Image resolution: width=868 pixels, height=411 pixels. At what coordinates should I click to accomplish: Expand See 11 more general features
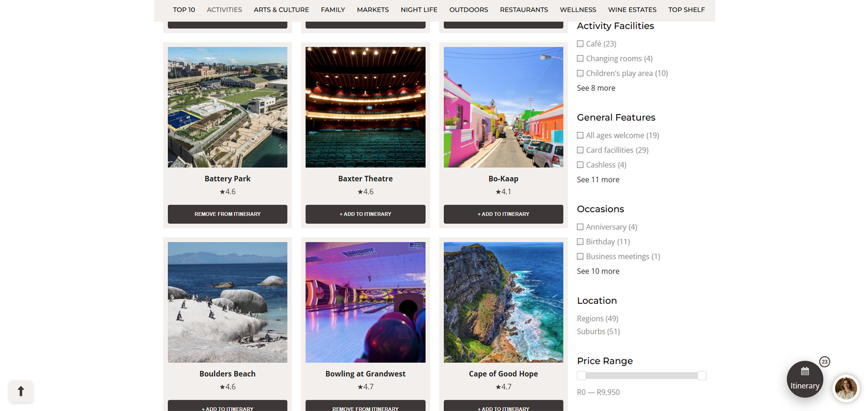[598, 179]
